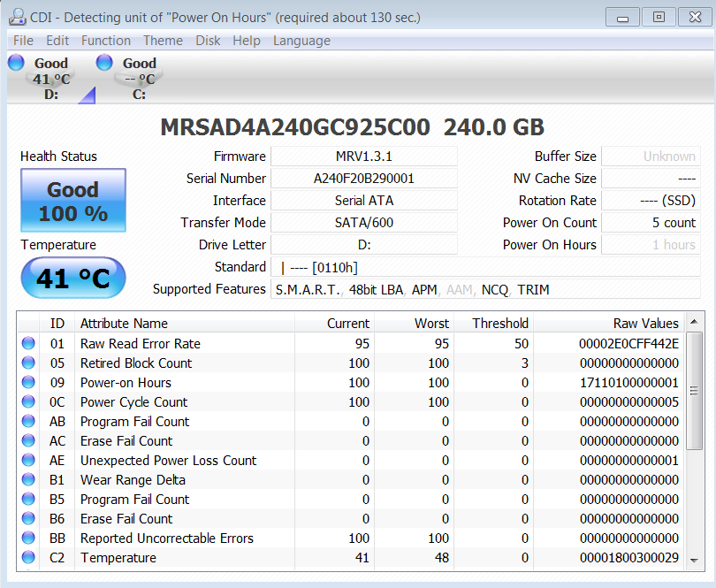Screen dimensions: 716x588
Task: Open the Language menu
Action: point(301,41)
